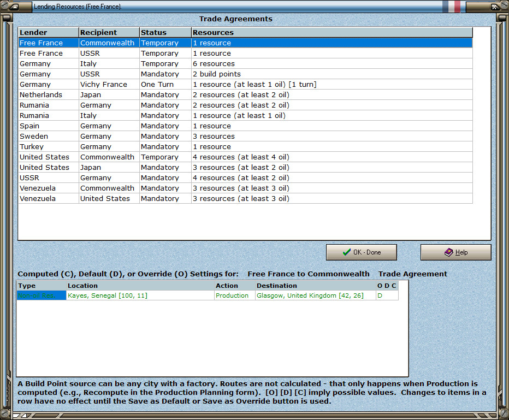Select United States to Japan row

coord(245,168)
